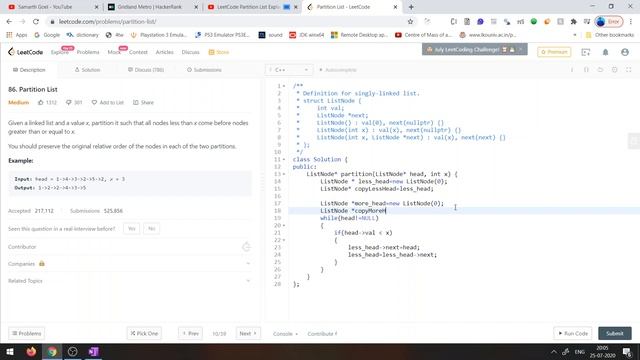This screenshot has height=360, width=640.
Task: Click the Contribute link
Action: point(322,334)
